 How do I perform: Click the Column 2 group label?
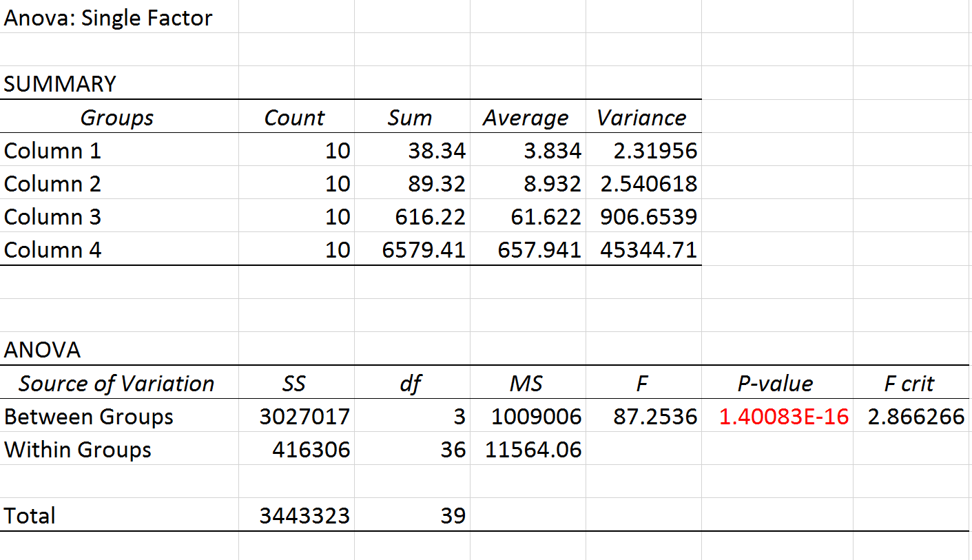tap(52, 184)
